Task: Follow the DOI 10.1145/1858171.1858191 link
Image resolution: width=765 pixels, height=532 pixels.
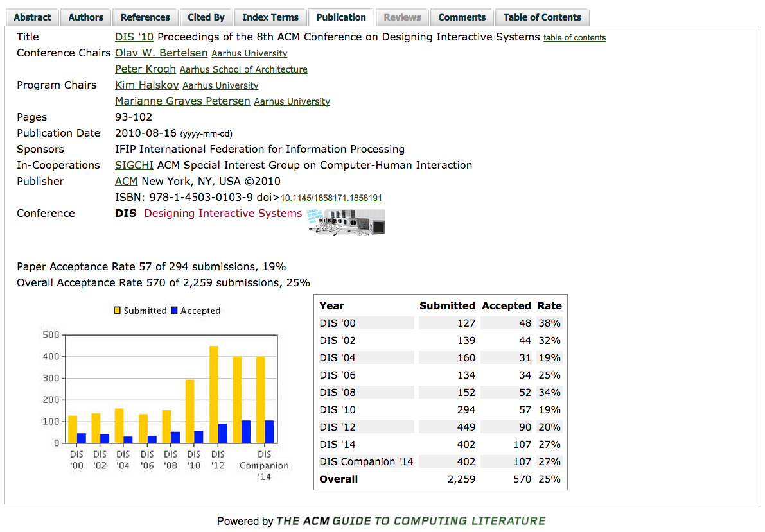Action: coord(331,198)
